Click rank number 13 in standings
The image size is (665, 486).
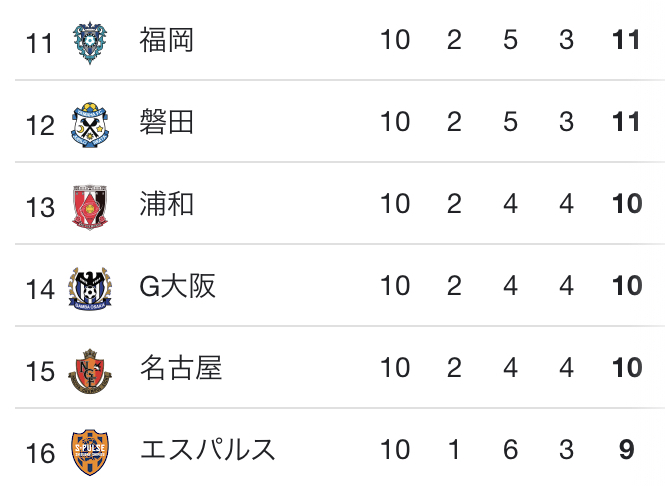[40, 208]
